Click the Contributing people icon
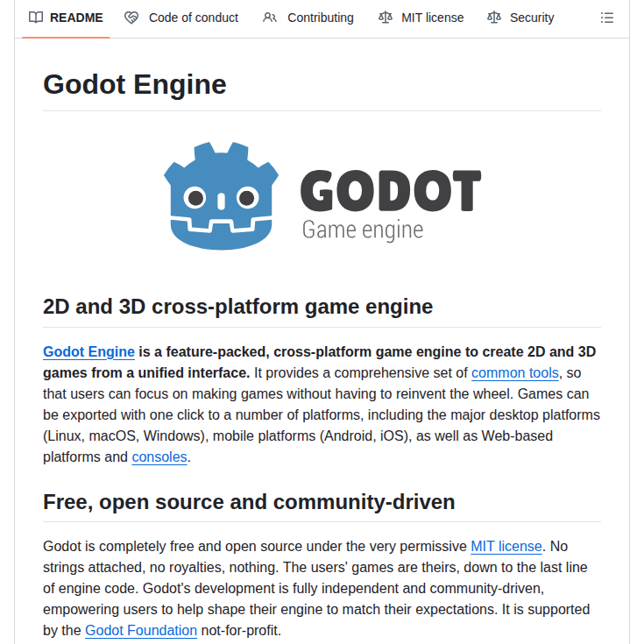The height and width of the screenshot is (644, 644). click(270, 18)
